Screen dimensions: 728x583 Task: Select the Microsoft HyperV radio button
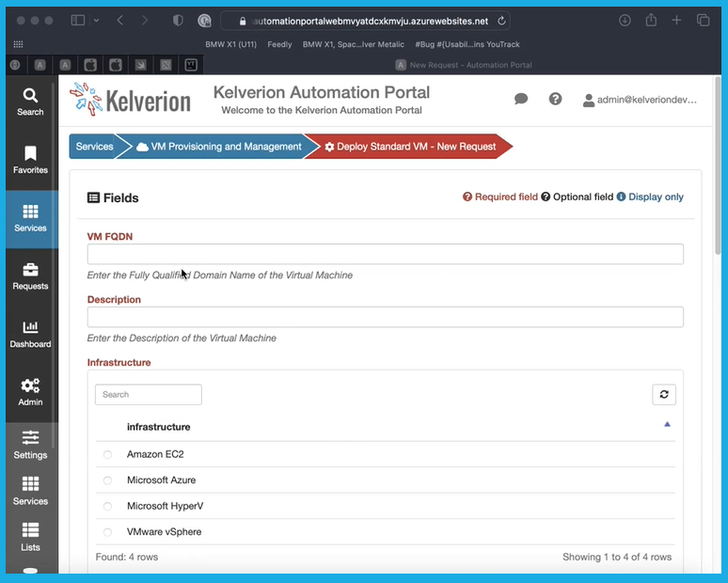[x=107, y=507]
